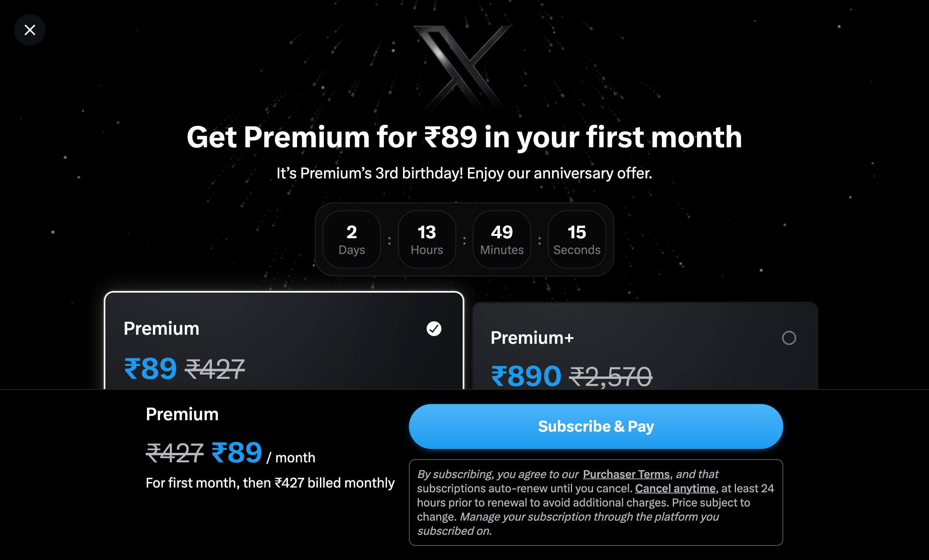Click the ₹89 / month summary price

click(237, 453)
